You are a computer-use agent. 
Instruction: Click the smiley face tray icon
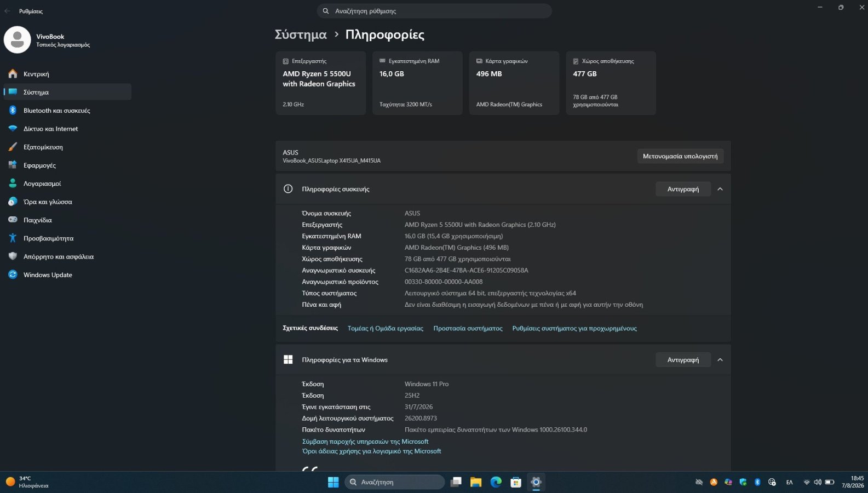click(x=772, y=482)
